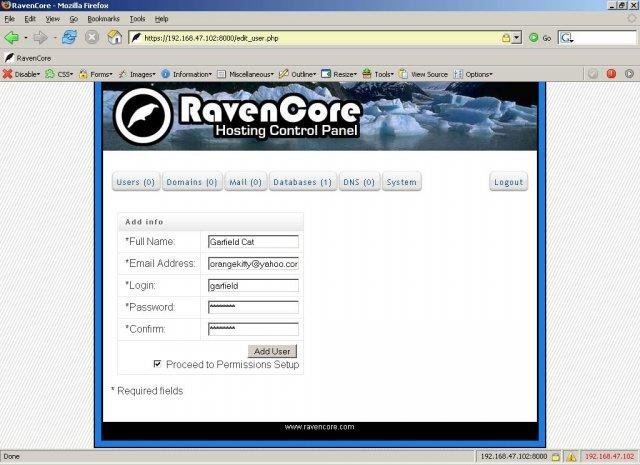This screenshot has height=465, width=640.
Task: Open the Miscellaneous toolbar menu
Action: [x=246, y=74]
